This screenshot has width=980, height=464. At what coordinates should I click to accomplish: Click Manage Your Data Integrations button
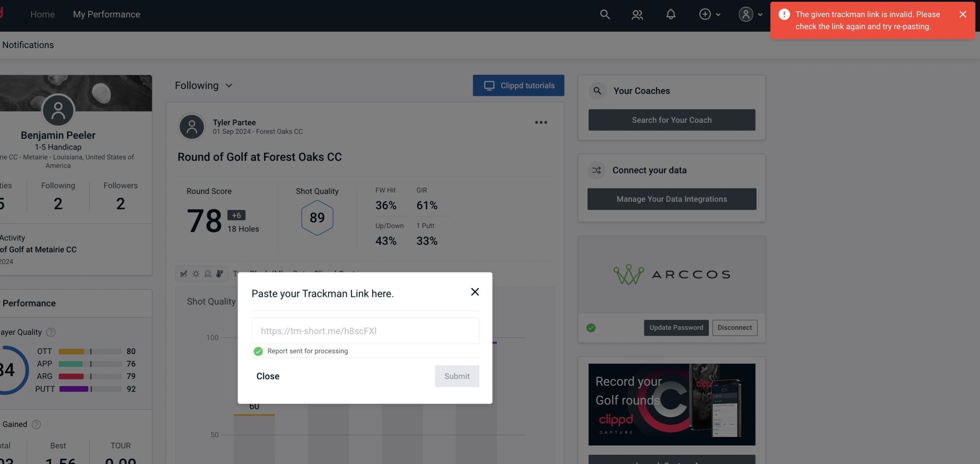[x=672, y=199]
